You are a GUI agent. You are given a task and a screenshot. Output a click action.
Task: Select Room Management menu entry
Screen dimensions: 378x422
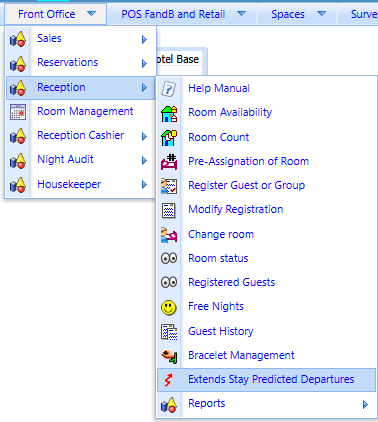(x=81, y=112)
